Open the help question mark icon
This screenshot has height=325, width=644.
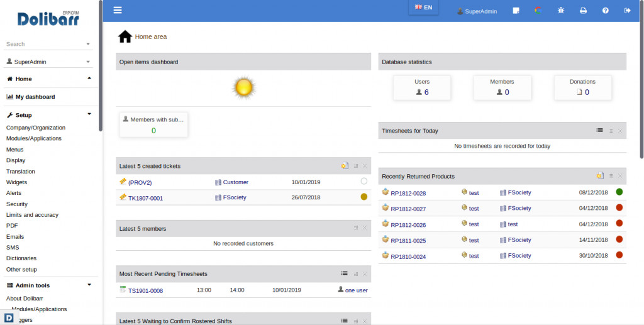(x=605, y=11)
